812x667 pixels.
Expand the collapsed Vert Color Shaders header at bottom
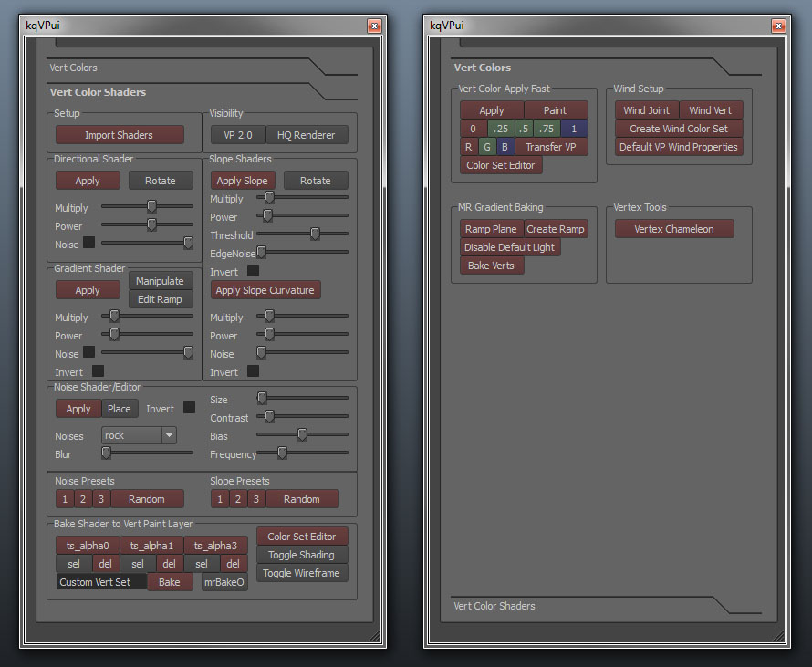click(x=494, y=606)
